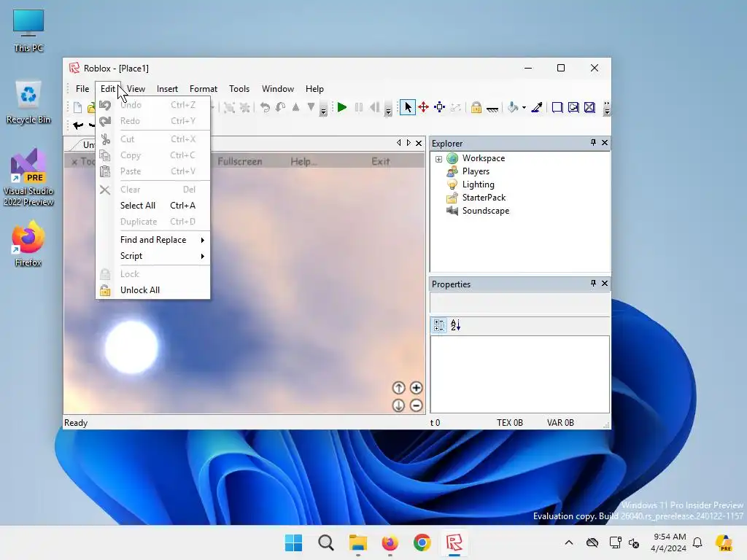The height and width of the screenshot is (560, 747).
Task: Click the Move Down triangle icon
Action: pyautogui.click(x=311, y=107)
